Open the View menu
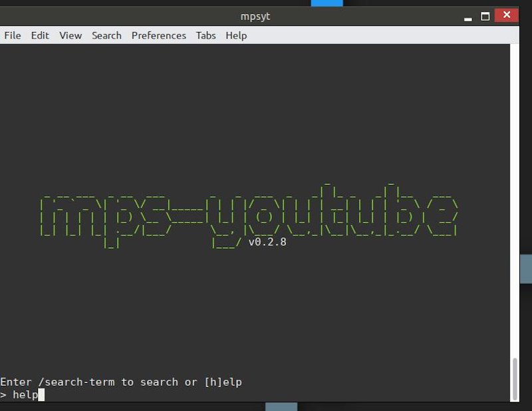This screenshot has width=532, height=411. click(70, 35)
